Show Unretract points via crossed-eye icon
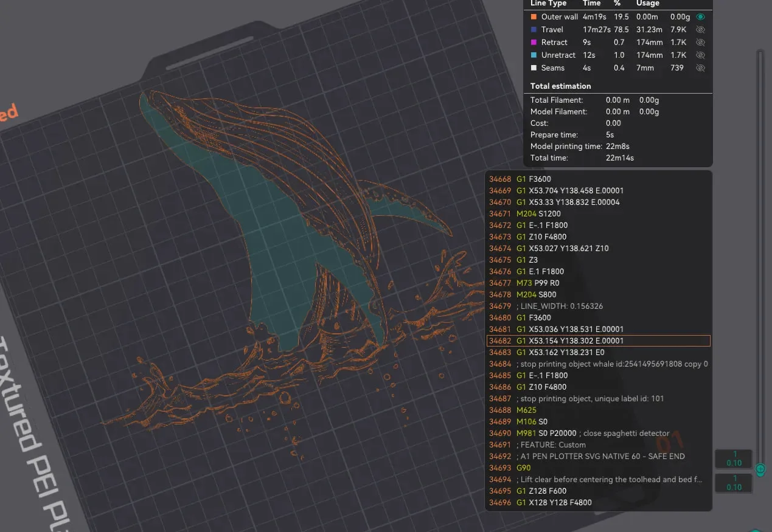This screenshot has height=532, width=772. [700, 55]
